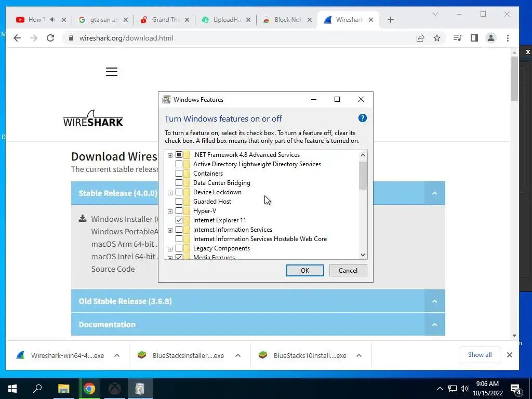This screenshot has width=532, height=399.
Task: Open the tab search dropdown arrow
Action: [x=435, y=14]
